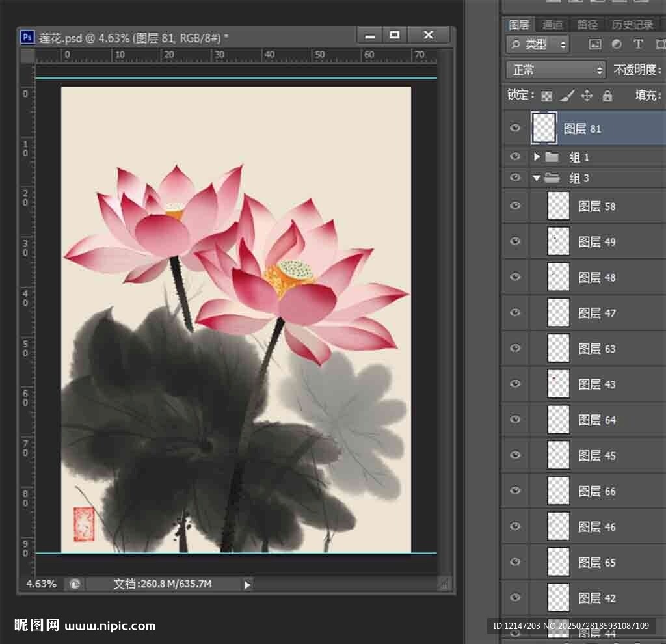The height and width of the screenshot is (644, 666).
Task: Open the 类型 filter type dropdown
Action: pyautogui.click(x=537, y=44)
